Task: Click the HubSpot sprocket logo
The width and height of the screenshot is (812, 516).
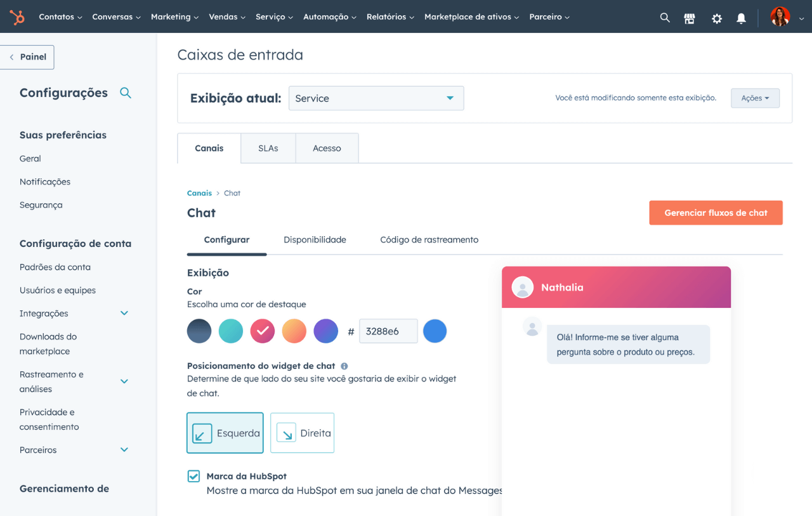Action: 17,17
